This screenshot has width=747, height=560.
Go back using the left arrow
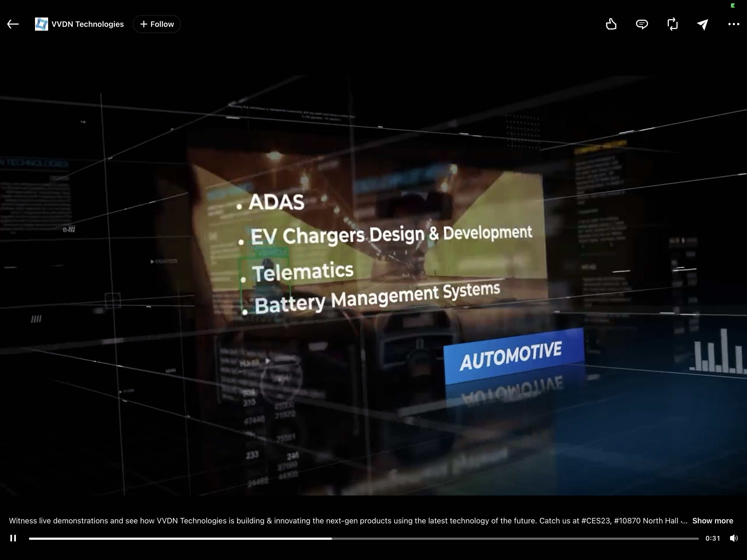(13, 24)
